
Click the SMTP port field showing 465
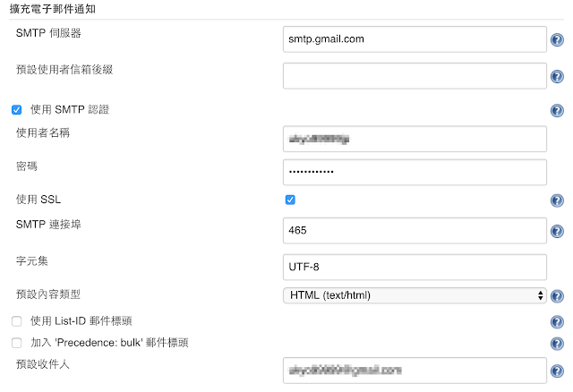point(415,231)
